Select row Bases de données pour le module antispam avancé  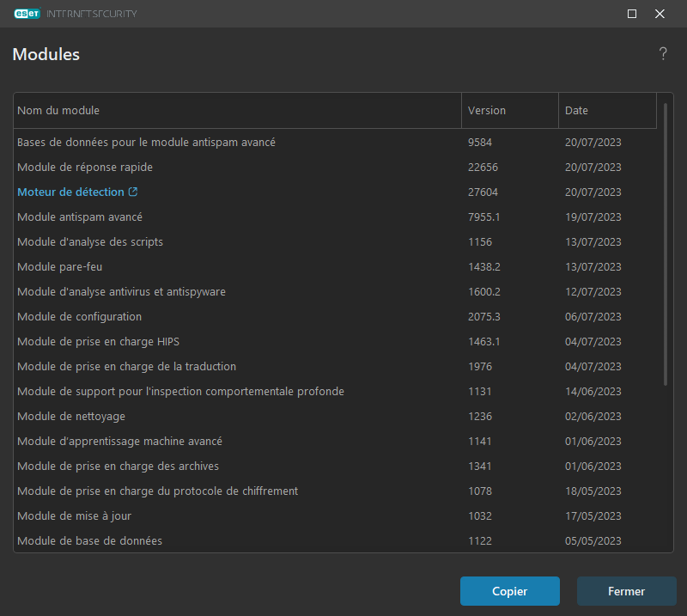tap(335, 142)
